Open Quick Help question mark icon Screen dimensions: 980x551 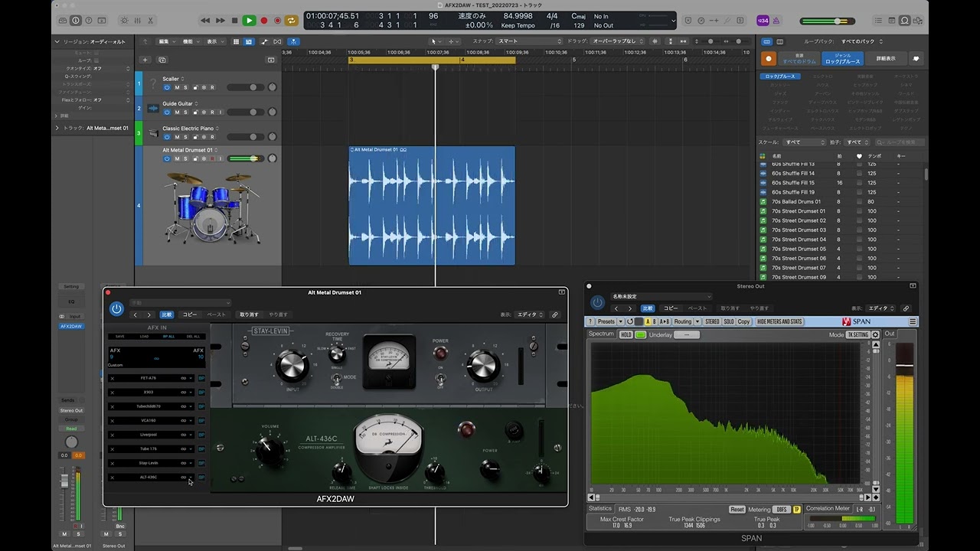tap(90, 21)
